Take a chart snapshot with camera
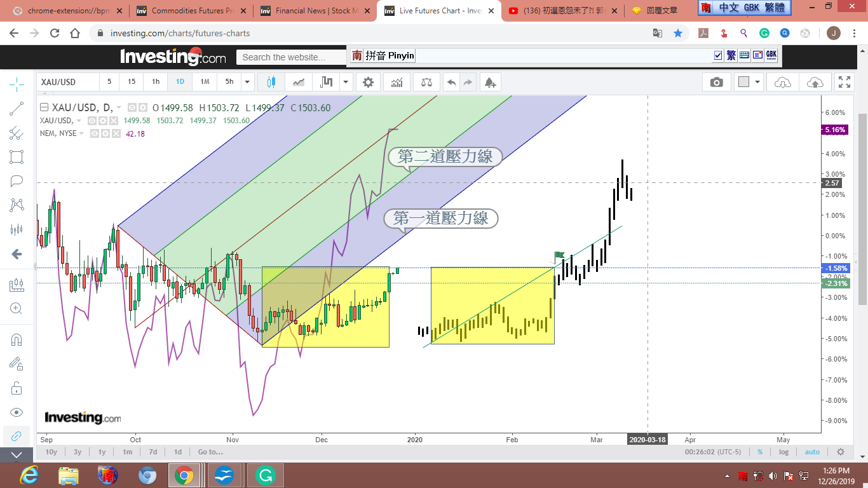Screen dimensions: 868x488 click(716, 82)
